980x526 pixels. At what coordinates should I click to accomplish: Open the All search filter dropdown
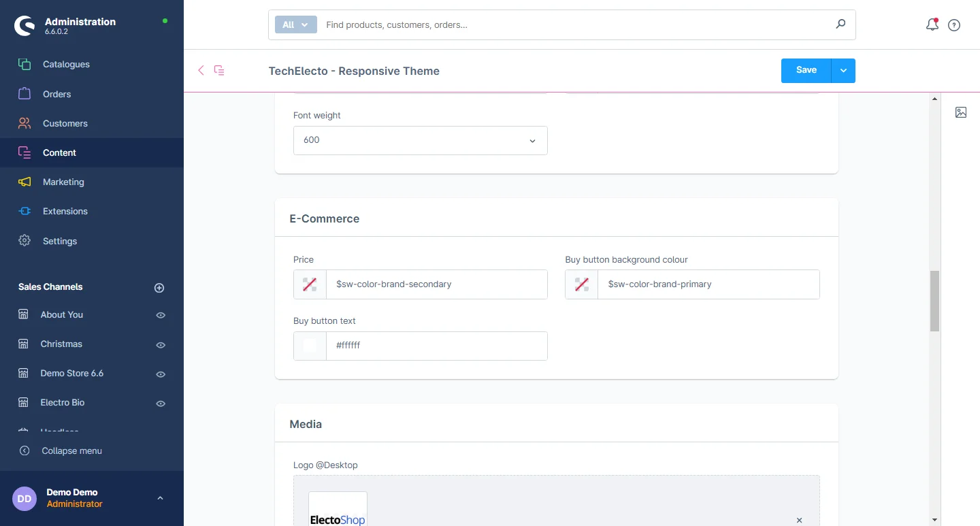click(295, 24)
